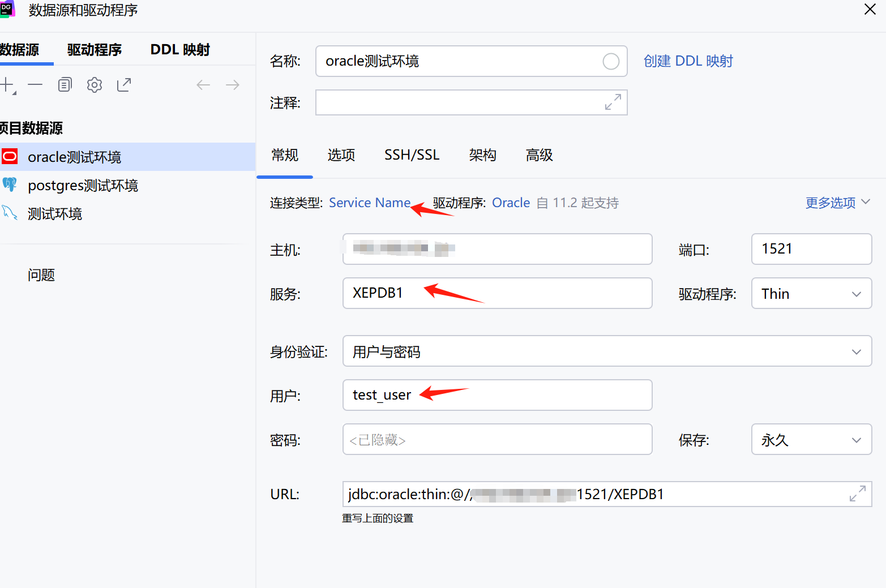Select 测试环境 data source
Screen dimensions: 886x588
click(128, 213)
